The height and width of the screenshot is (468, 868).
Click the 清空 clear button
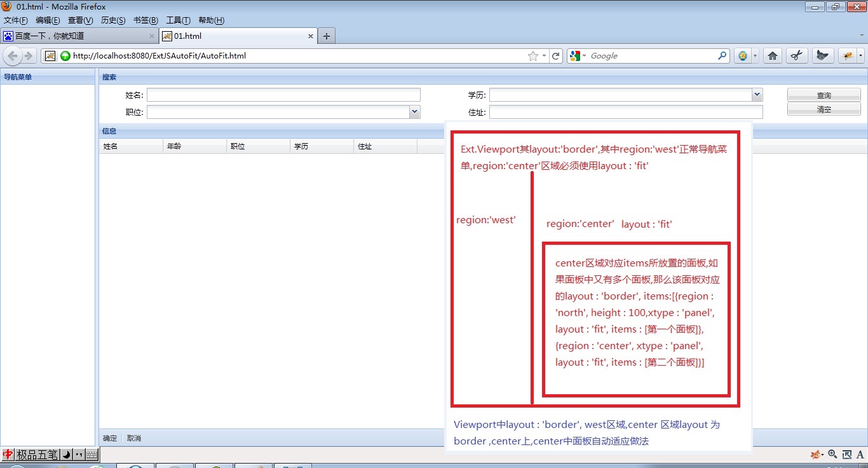[x=824, y=109]
